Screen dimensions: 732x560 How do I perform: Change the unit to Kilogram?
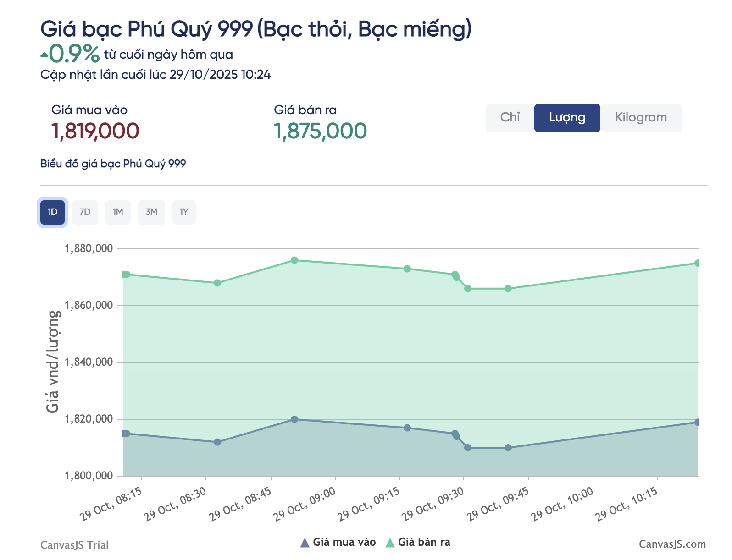click(x=641, y=117)
